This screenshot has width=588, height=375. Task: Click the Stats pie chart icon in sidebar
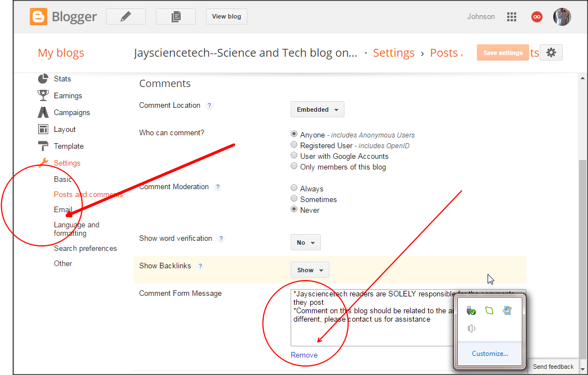pyautogui.click(x=43, y=79)
